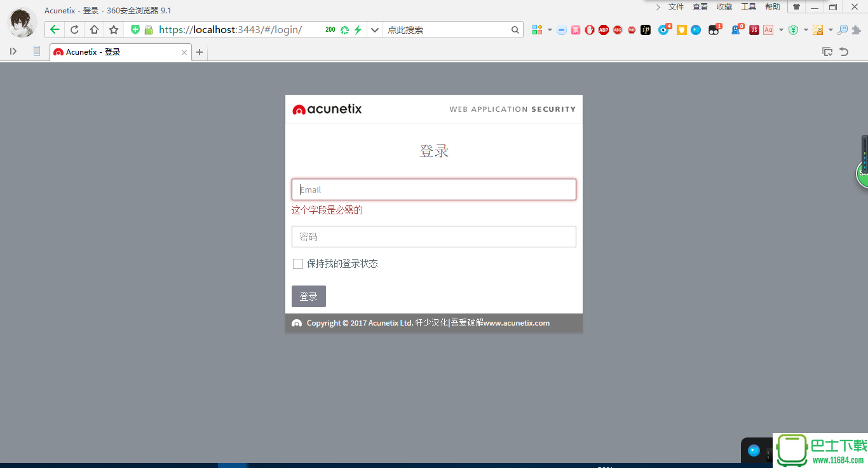This screenshot has height=468, width=868.
Task: Open the screenshot tool dropdown arrow
Action: (x=831, y=30)
